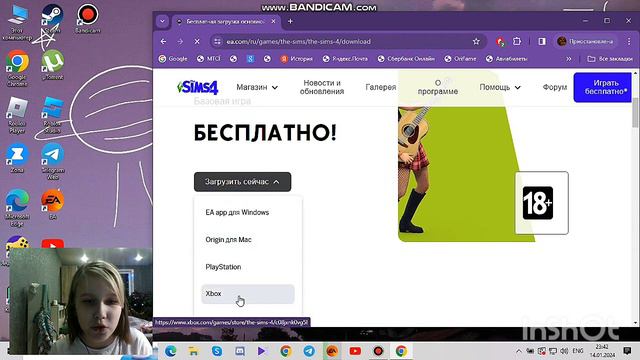View site information icon in address bar
Image resolution: width=640 pixels, height=360 pixels.
[x=218, y=42]
